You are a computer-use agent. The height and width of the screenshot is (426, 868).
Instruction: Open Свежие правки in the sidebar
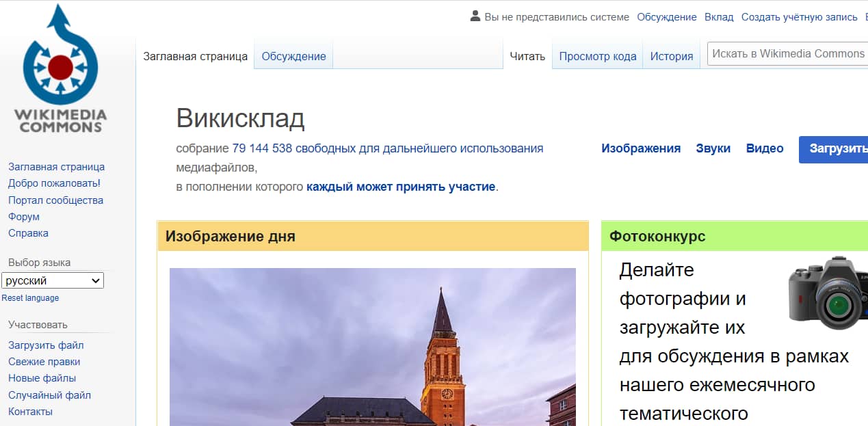tap(44, 362)
